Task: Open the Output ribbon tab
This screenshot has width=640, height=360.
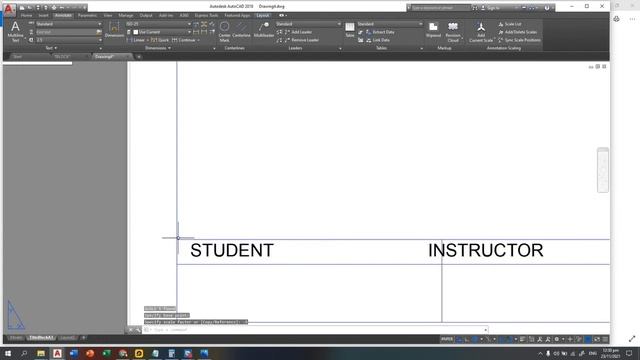Action: 146,16
